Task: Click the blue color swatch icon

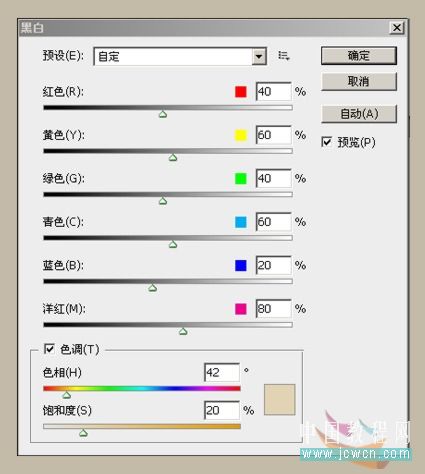Action: [x=241, y=265]
